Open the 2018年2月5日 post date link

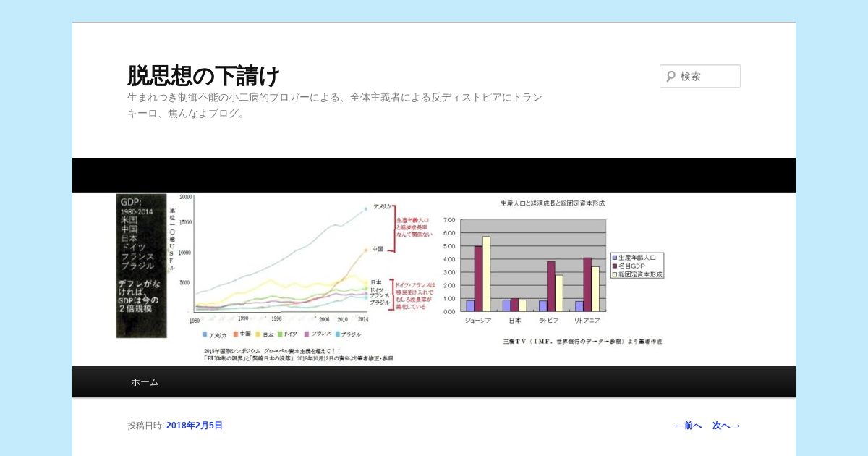click(x=195, y=426)
